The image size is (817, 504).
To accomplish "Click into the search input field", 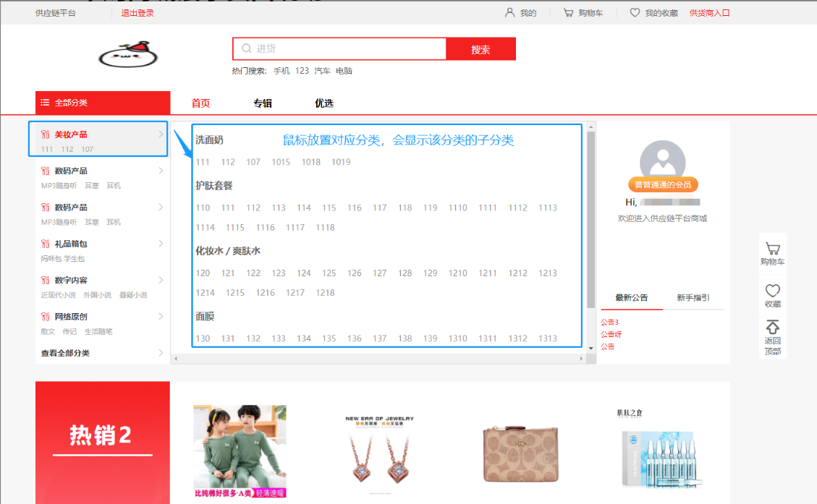I will coord(347,49).
